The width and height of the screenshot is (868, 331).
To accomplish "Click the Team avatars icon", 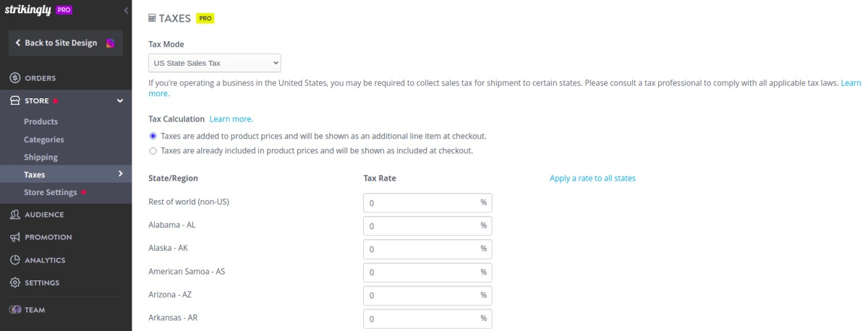I will [15, 309].
